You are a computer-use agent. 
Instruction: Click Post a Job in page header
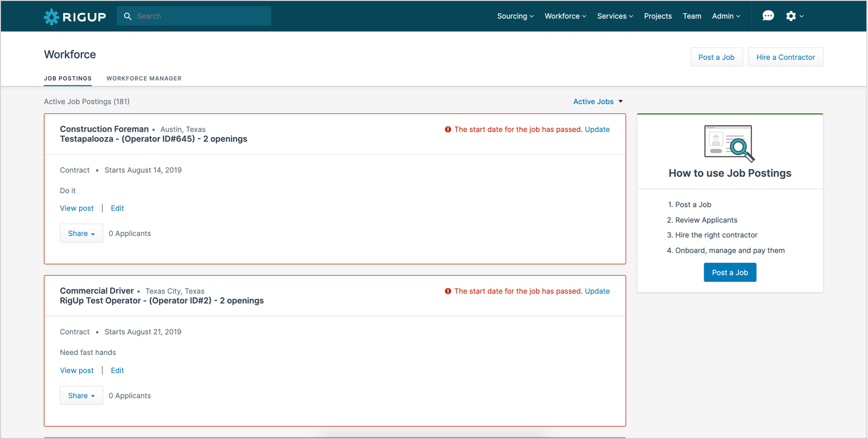click(x=716, y=57)
